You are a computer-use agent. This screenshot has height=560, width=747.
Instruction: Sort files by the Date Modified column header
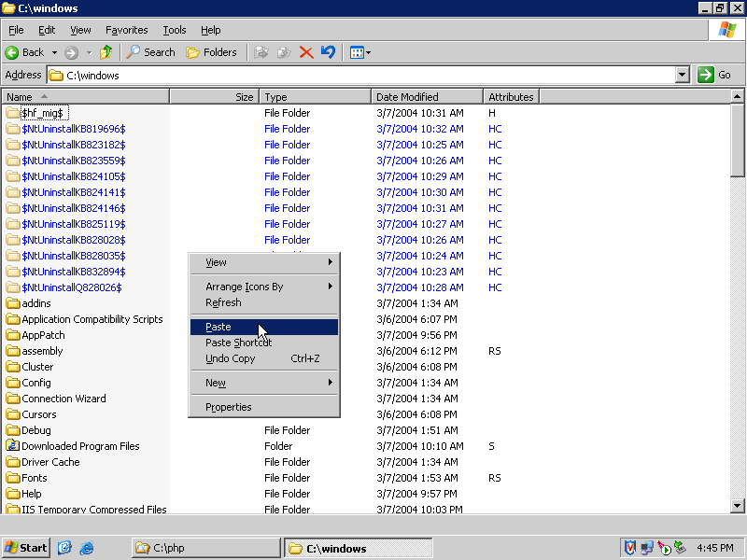[427, 96]
